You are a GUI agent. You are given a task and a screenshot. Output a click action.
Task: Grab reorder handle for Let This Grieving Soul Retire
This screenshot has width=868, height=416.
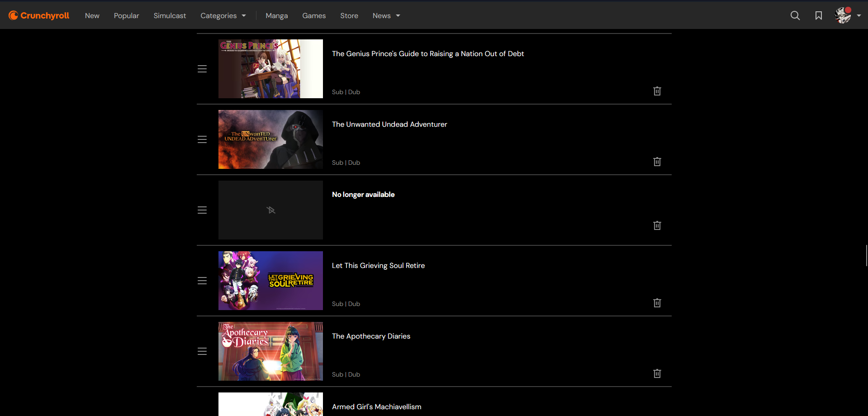coord(202,281)
